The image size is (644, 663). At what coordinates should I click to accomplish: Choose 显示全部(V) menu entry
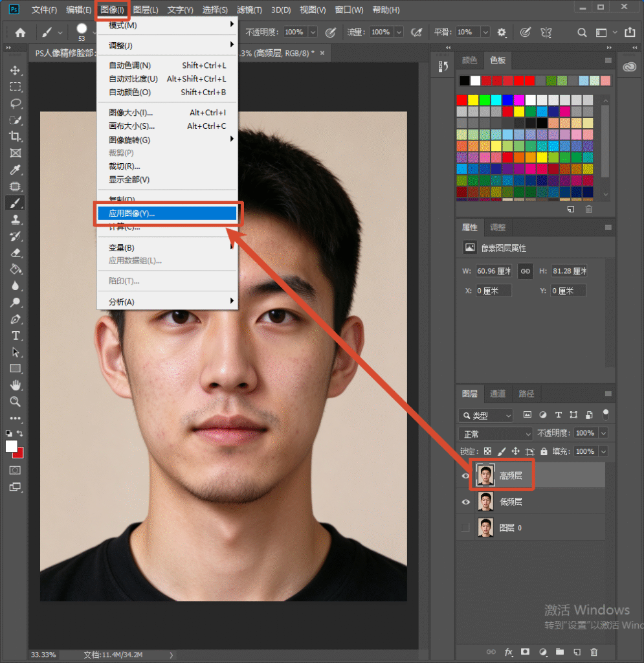tap(167, 180)
